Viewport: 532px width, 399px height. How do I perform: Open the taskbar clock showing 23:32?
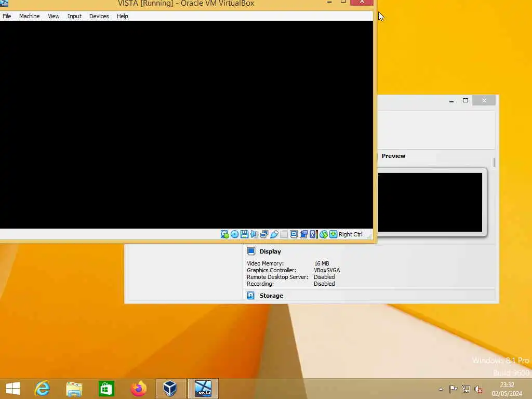[x=507, y=389]
